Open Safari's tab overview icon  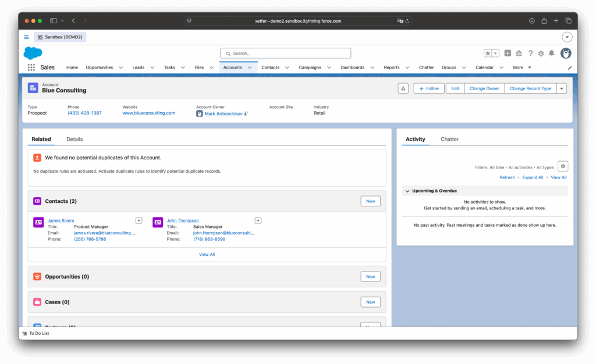(568, 21)
